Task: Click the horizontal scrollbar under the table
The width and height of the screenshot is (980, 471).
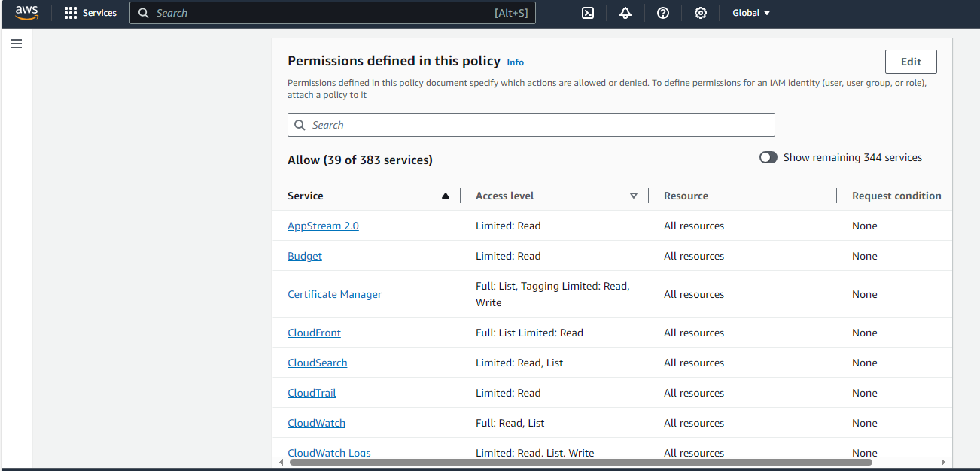Action: [580, 463]
